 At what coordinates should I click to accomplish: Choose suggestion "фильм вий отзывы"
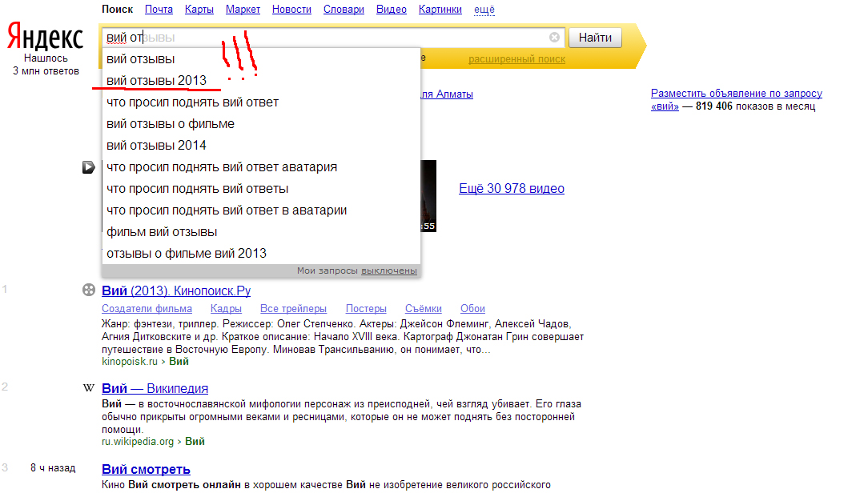pyautogui.click(x=261, y=232)
